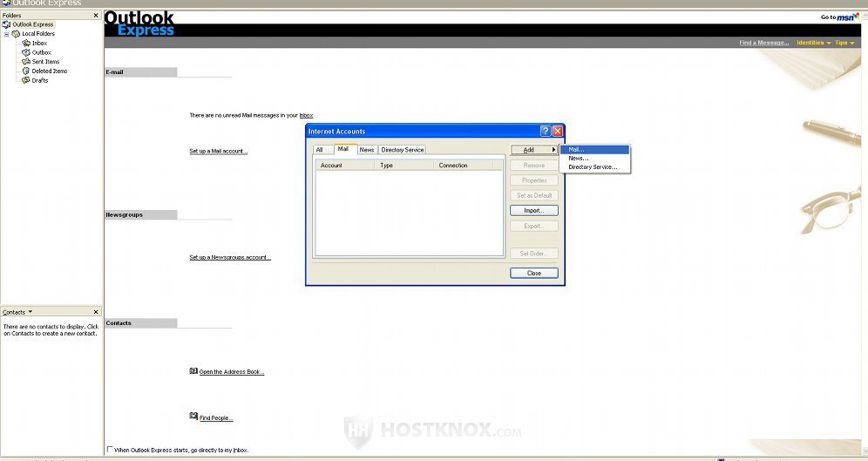Click the Local Folders icon
The height and width of the screenshot is (461, 868).
(16, 34)
